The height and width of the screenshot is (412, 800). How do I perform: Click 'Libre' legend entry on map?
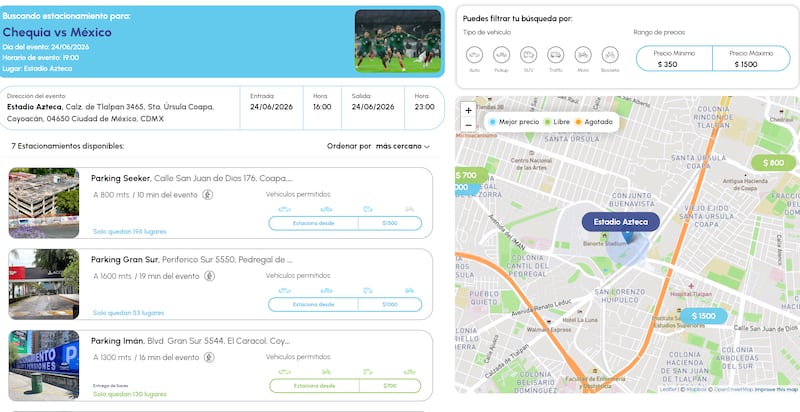pos(557,122)
